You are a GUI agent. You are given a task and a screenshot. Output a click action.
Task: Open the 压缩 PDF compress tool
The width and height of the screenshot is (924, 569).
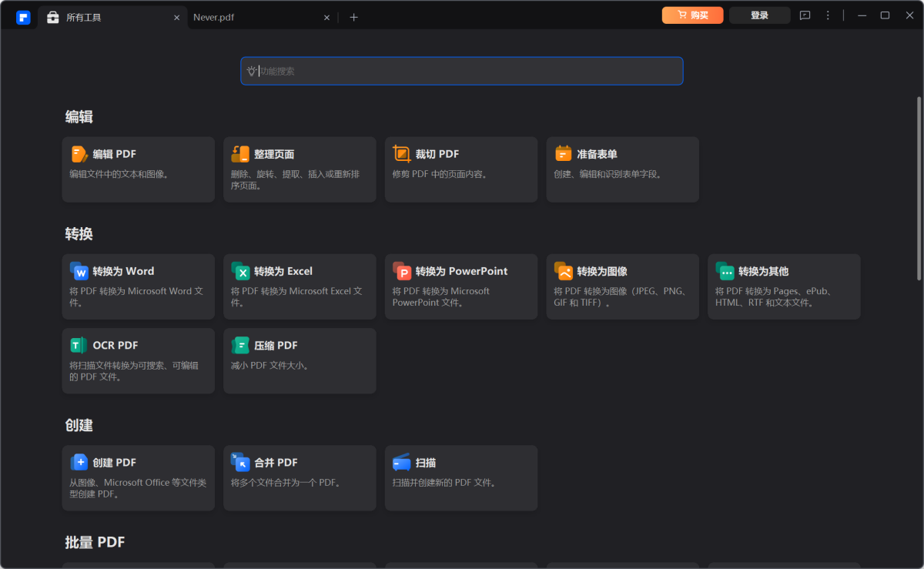(x=240, y=345)
